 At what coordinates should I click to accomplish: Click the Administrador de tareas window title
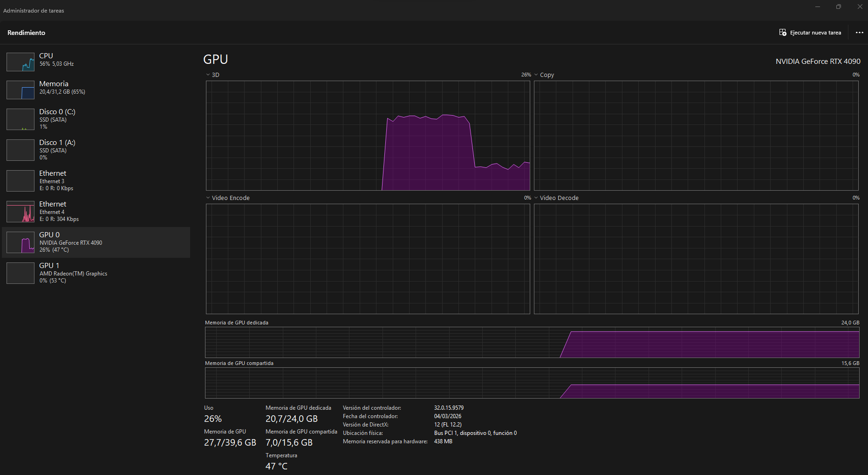(34, 11)
